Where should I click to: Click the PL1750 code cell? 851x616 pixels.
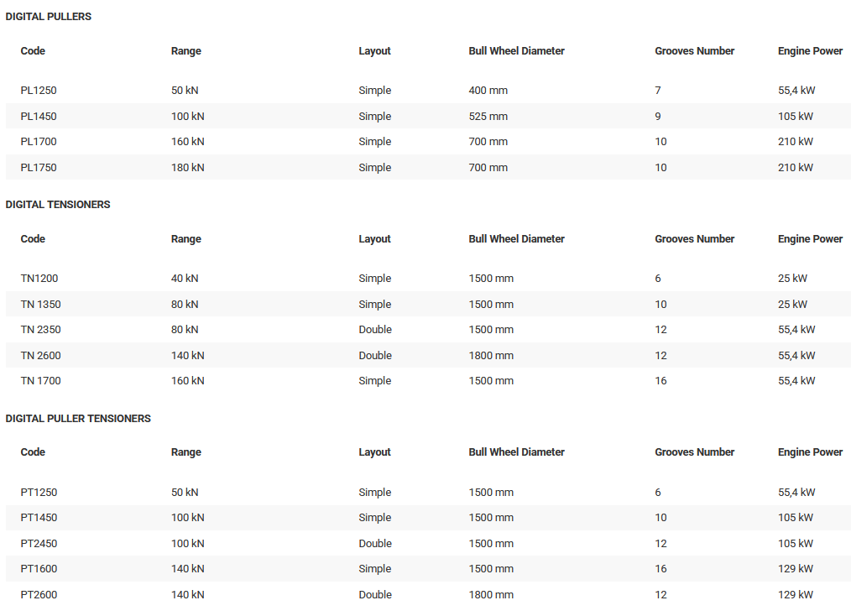[39, 168]
